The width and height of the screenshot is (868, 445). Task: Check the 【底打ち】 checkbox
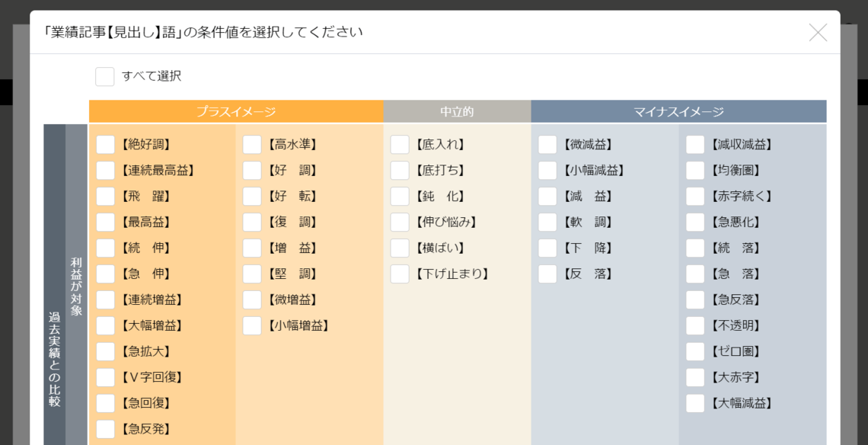[x=400, y=171]
